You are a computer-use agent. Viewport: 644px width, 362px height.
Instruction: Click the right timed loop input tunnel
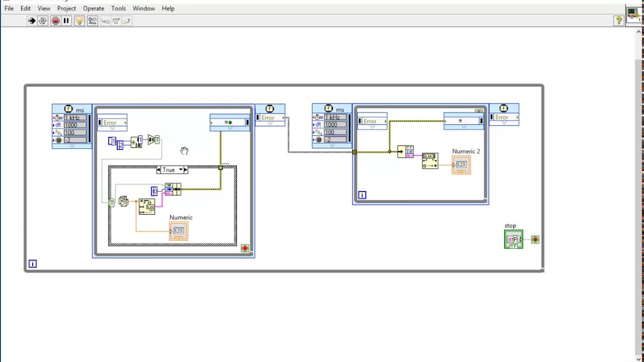click(355, 152)
